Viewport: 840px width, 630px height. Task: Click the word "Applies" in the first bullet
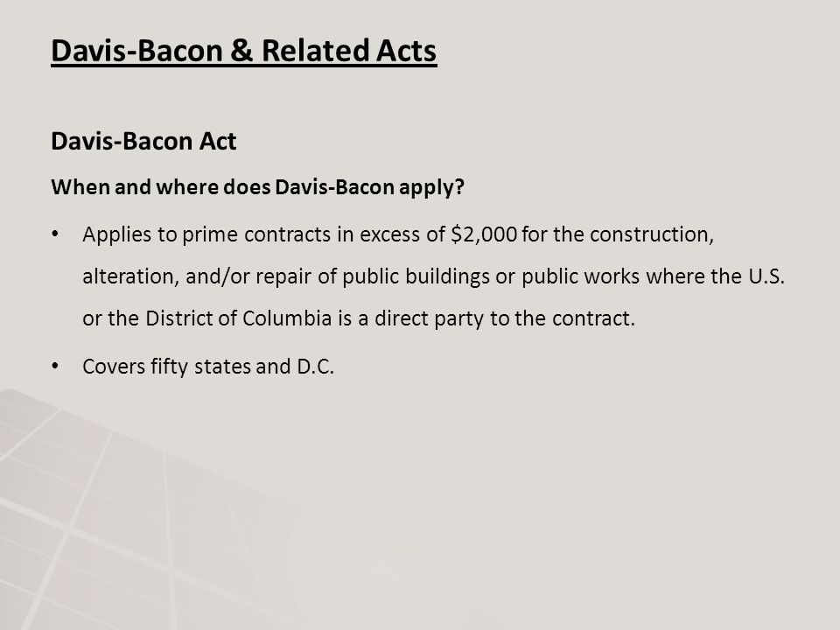click(x=116, y=234)
